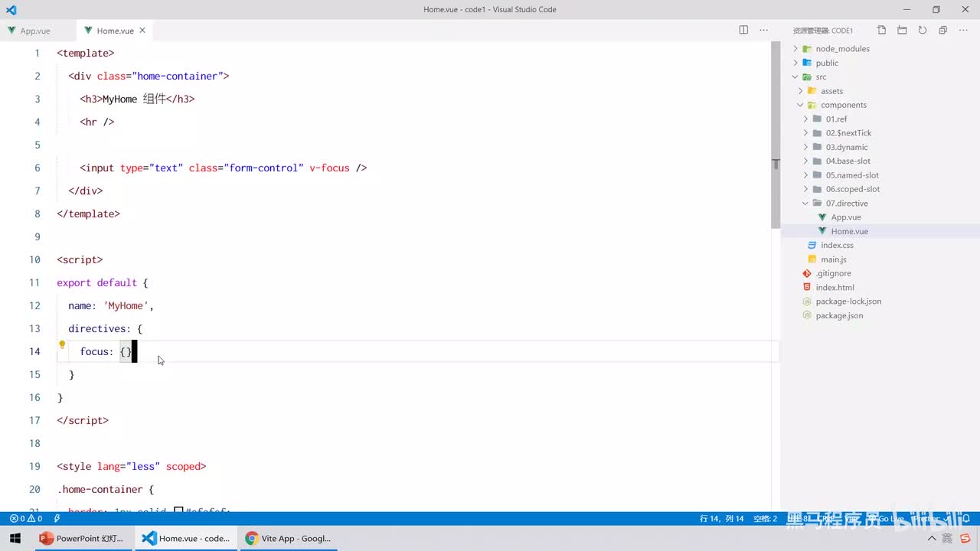Screen dimensions: 980x551
Task: Expand the 06.scoped-slot folder
Action: 852,189
